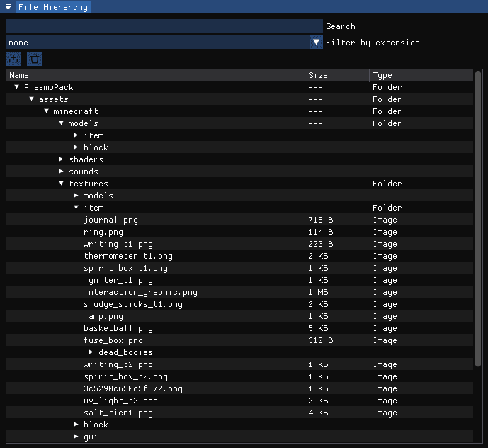Screen dimensions: 488x448
Task: Select fuse_box.png file
Action: 113,340
